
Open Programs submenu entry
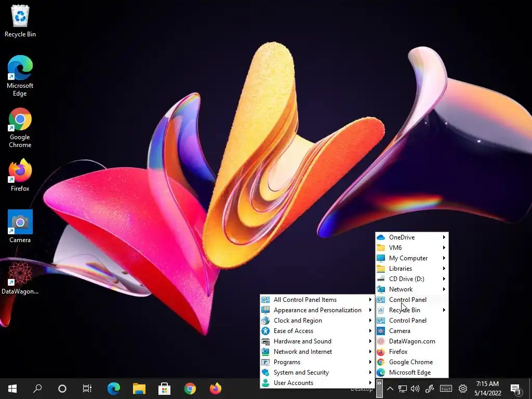317,362
